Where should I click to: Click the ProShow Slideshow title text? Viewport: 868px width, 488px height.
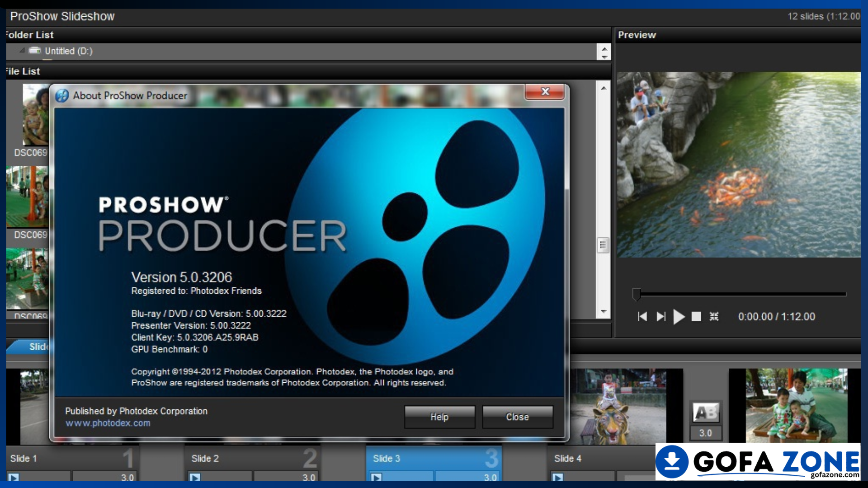click(x=62, y=16)
